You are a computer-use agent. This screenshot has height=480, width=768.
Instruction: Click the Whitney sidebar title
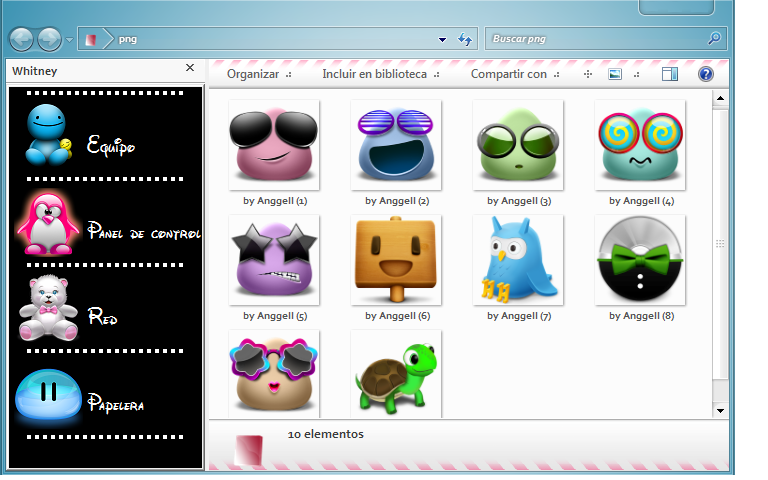tap(34, 71)
